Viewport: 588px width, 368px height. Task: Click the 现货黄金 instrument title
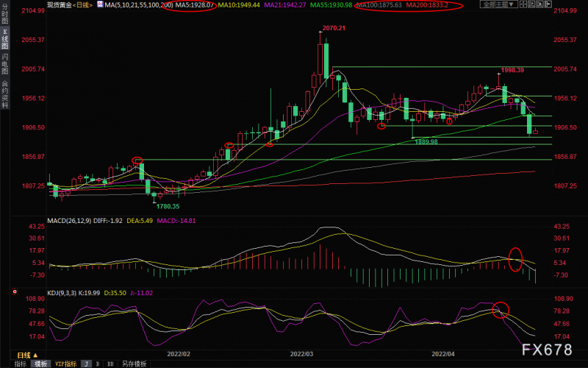(x=60, y=5)
